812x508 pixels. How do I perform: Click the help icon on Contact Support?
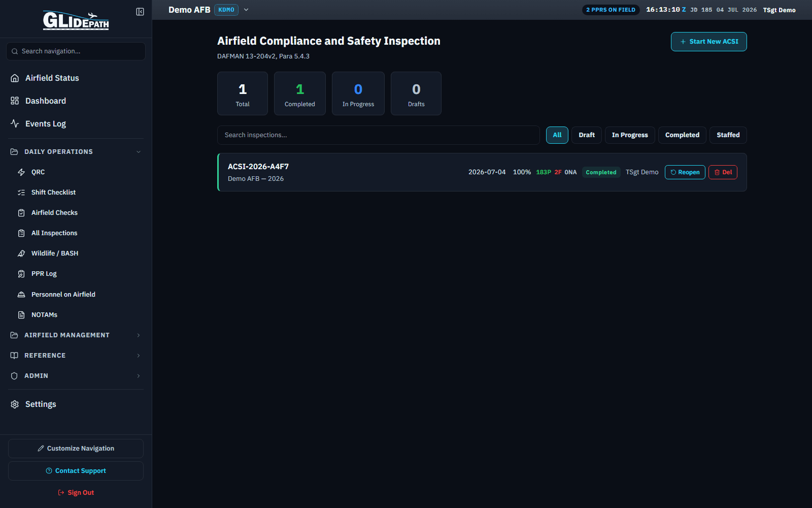coord(49,471)
